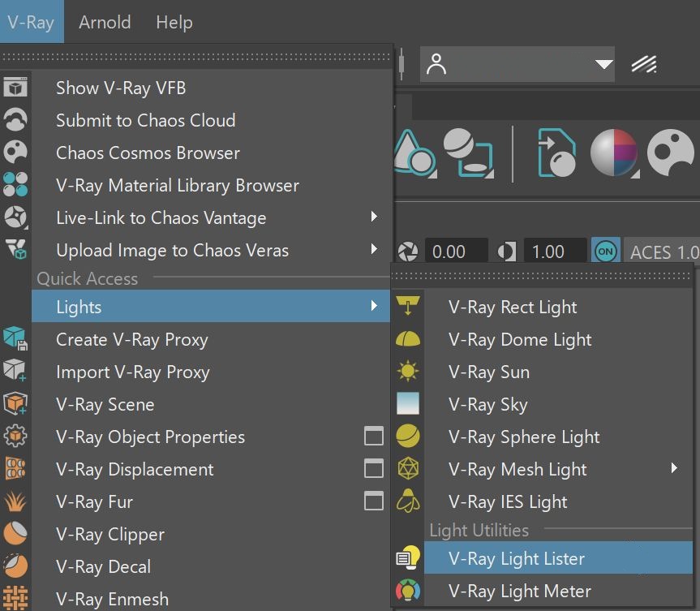Image resolution: width=700 pixels, height=611 pixels.
Task: Click the V-Ray Object Properties gear icon
Action: (15, 436)
